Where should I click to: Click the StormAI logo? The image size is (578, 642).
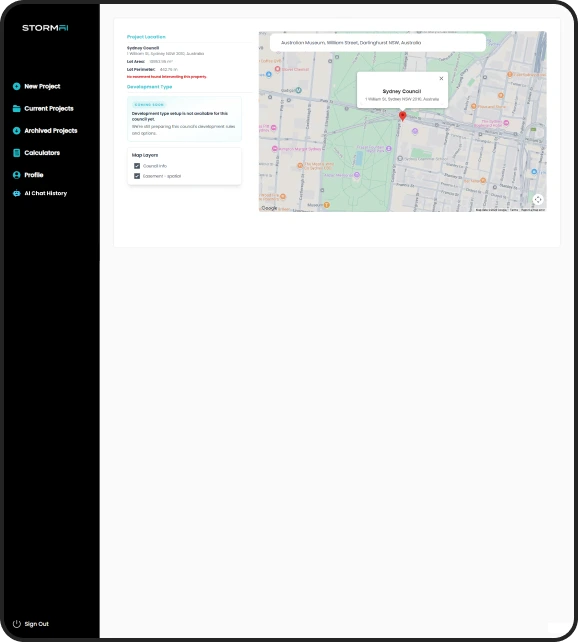(x=45, y=28)
